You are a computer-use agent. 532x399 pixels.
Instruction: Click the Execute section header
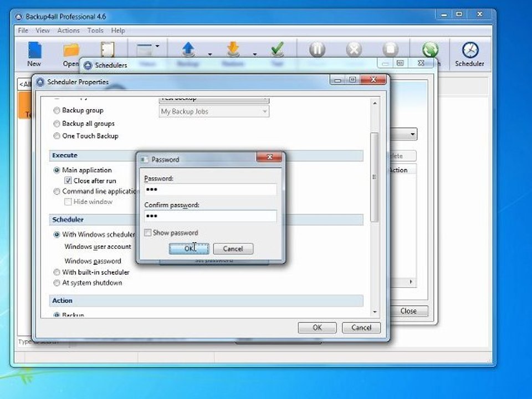pos(206,155)
